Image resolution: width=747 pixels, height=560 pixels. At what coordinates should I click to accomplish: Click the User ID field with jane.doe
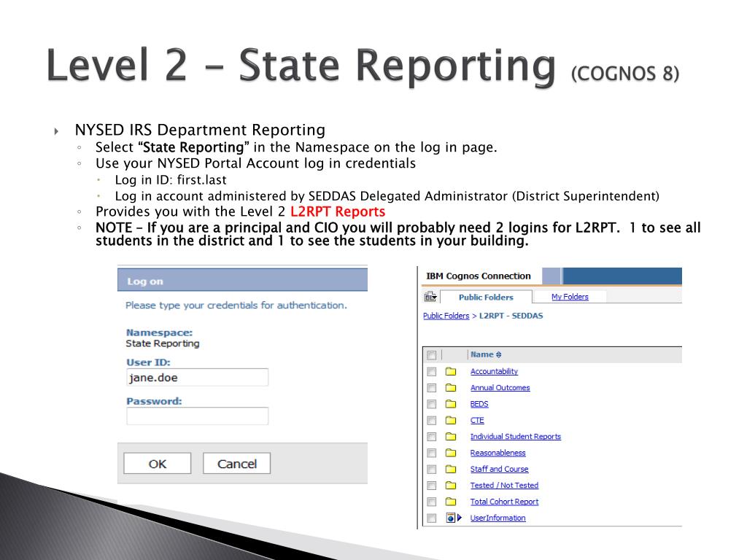tap(197, 378)
